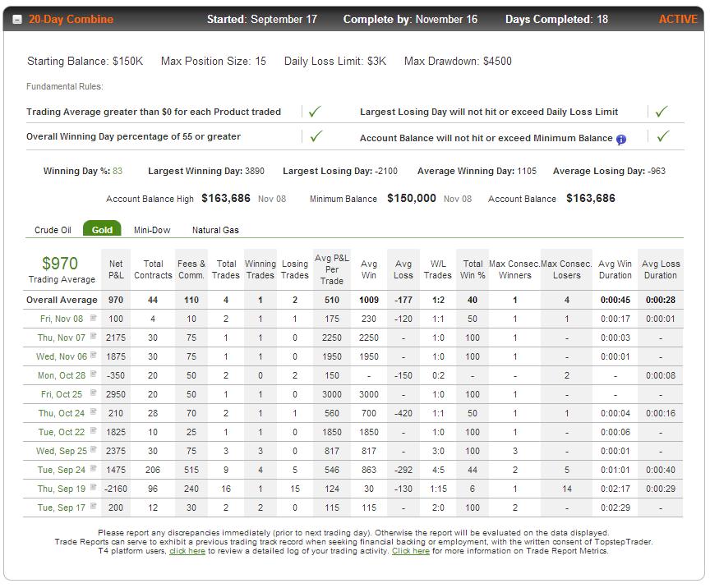
Task: Click the Average Losing Day: -963 text
Action: (609, 171)
